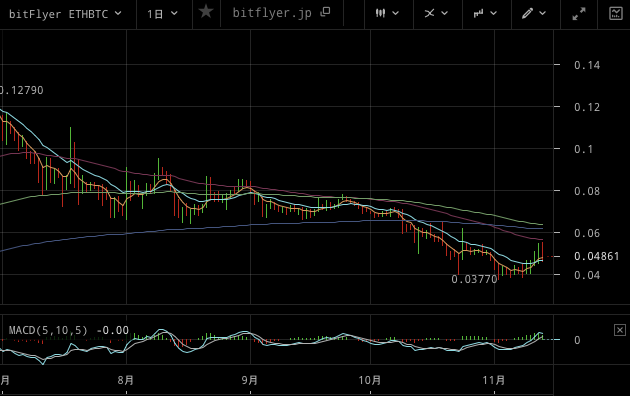Click the chart snapshot icon at top right
Screen dimensions: 630x396
[x=616, y=14]
